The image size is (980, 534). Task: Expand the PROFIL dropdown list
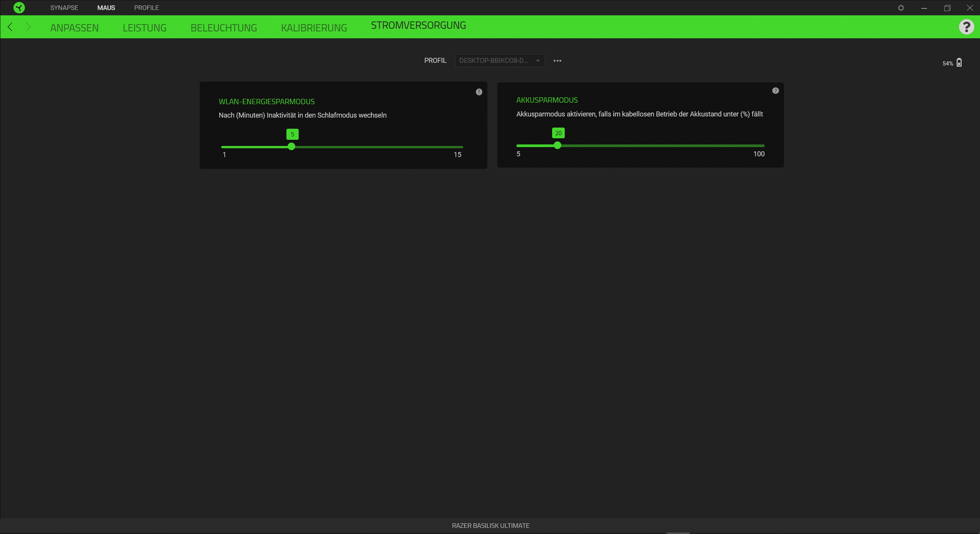[500, 61]
